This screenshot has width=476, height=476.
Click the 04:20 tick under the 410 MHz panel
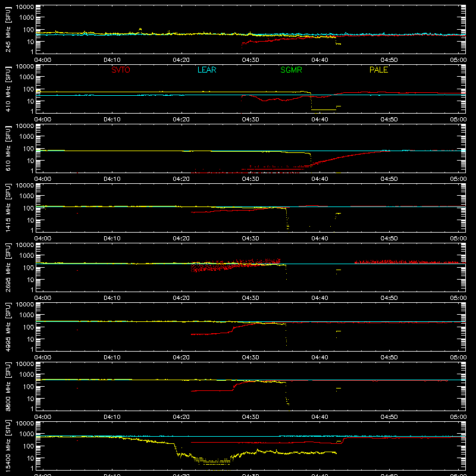point(181,120)
